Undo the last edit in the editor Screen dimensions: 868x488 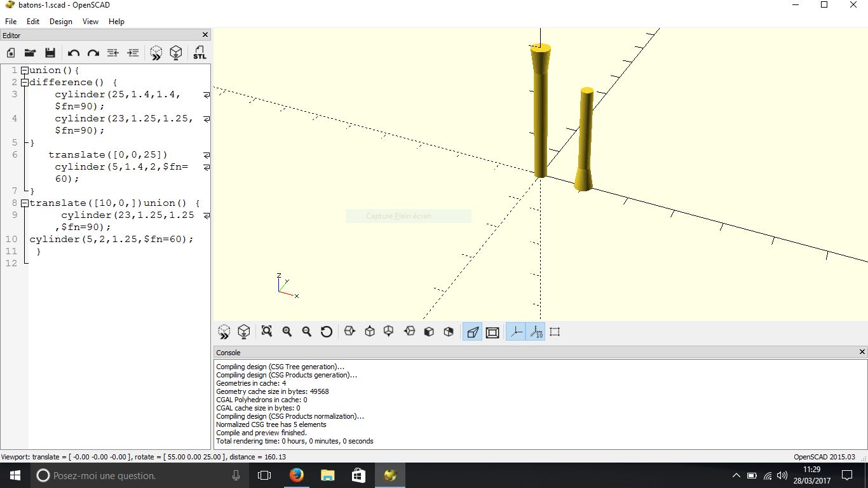[x=73, y=53]
